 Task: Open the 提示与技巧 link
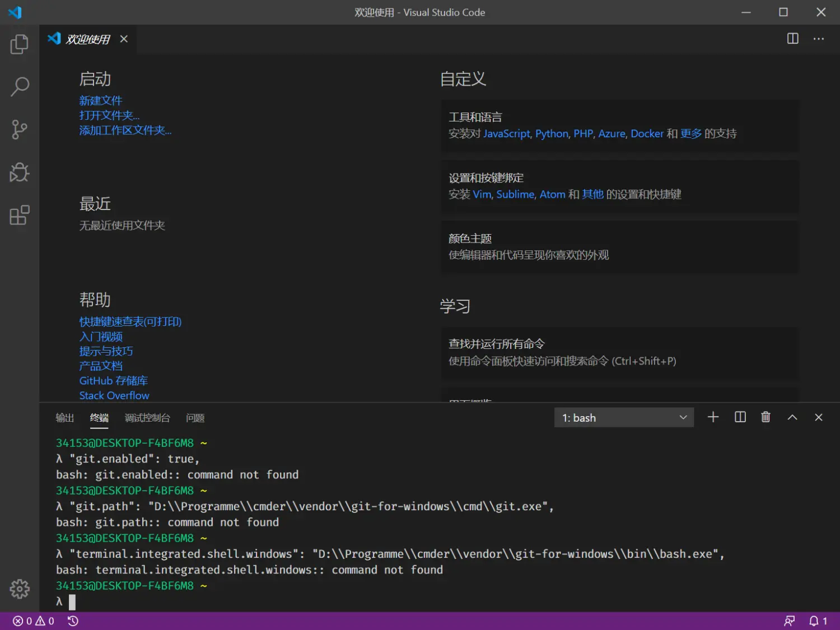[x=106, y=351]
